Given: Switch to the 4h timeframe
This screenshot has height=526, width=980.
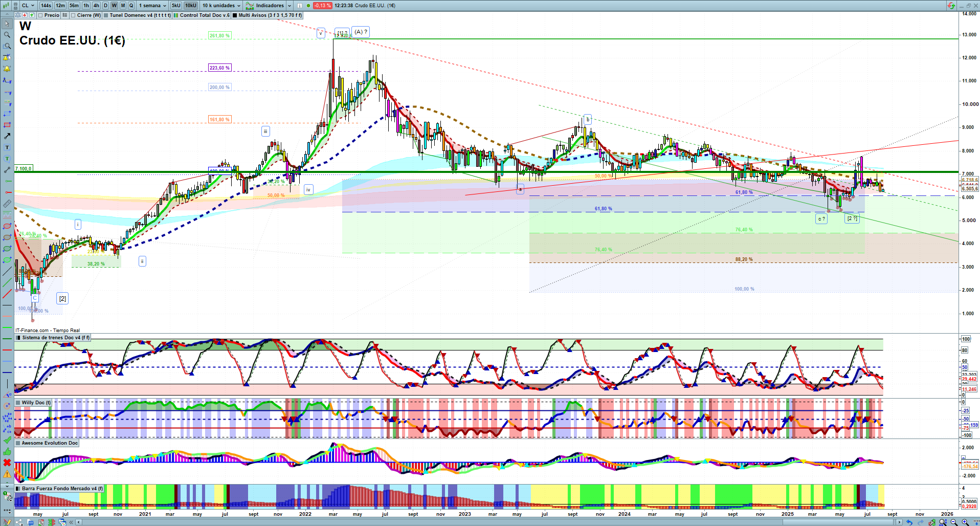Looking at the screenshot, I should (x=96, y=6).
